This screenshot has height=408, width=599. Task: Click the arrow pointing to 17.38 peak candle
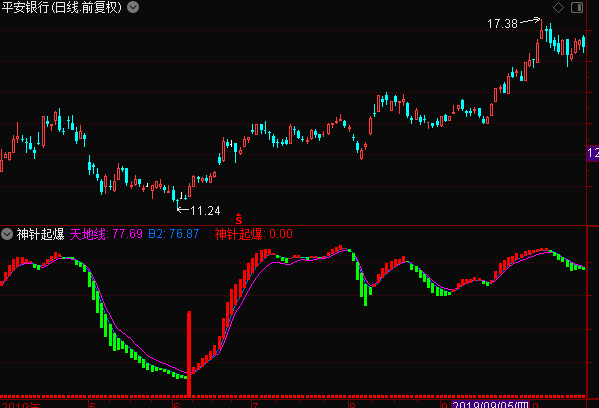pos(530,20)
